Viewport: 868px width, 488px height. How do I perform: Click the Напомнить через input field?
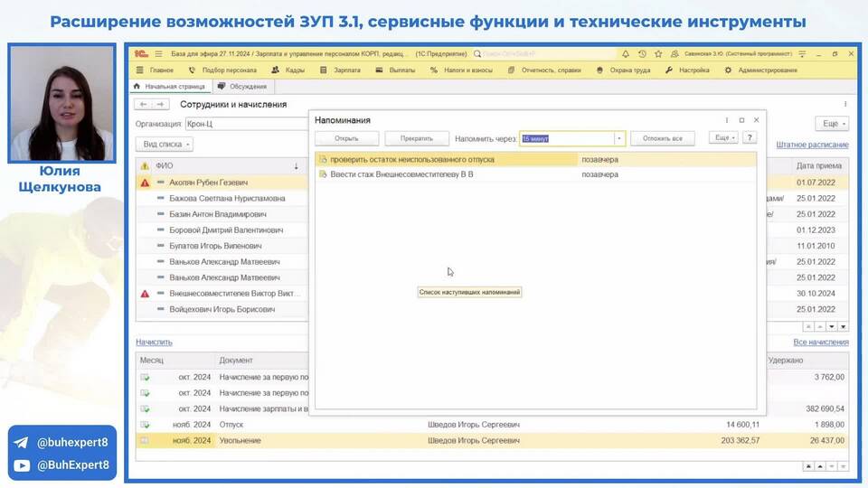567,138
